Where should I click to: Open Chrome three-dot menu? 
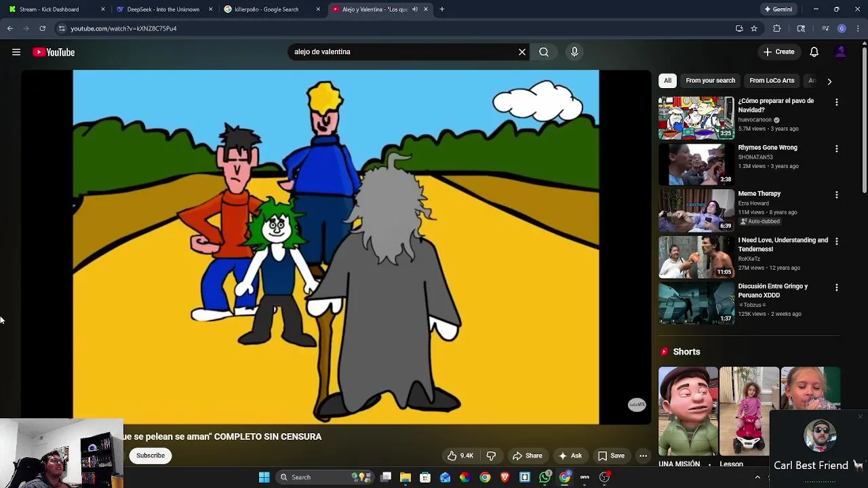(858, 28)
